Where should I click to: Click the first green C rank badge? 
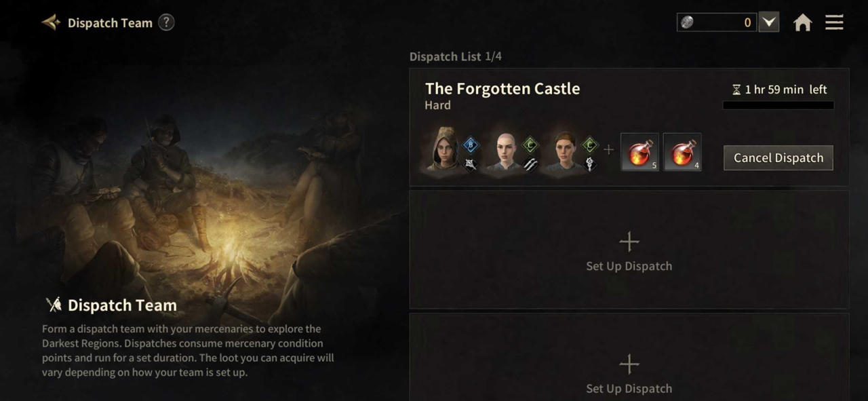click(x=531, y=145)
